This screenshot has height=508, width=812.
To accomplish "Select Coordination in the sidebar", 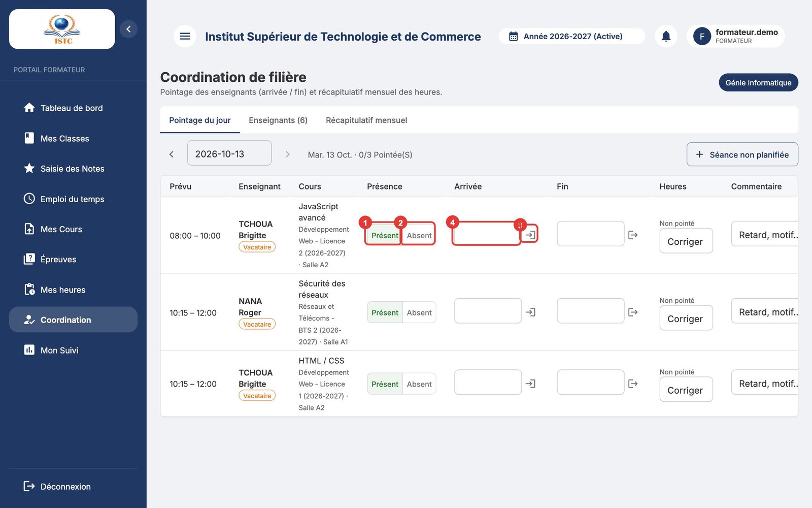I will (x=73, y=320).
